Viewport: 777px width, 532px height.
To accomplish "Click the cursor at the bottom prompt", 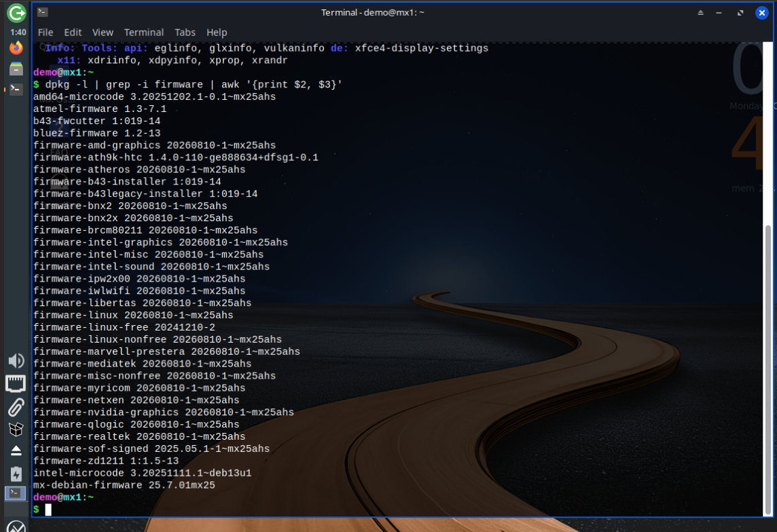I will pyautogui.click(x=48, y=509).
